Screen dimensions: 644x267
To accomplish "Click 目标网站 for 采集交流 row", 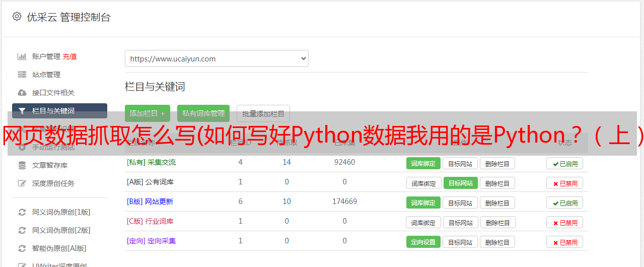I will [x=460, y=163].
